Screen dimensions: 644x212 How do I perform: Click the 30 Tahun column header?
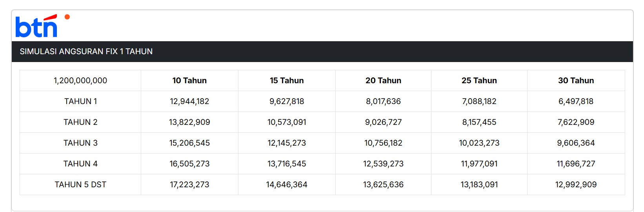576,80
